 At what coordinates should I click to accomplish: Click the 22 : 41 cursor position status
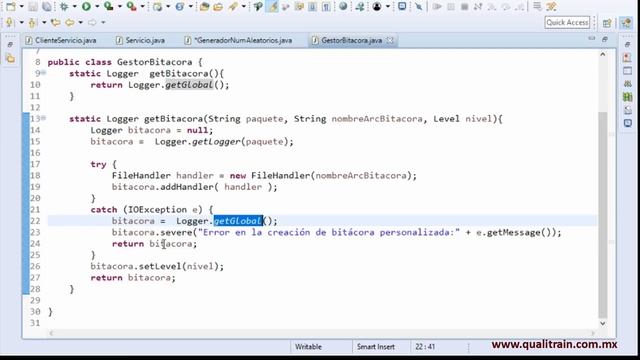click(425, 347)
